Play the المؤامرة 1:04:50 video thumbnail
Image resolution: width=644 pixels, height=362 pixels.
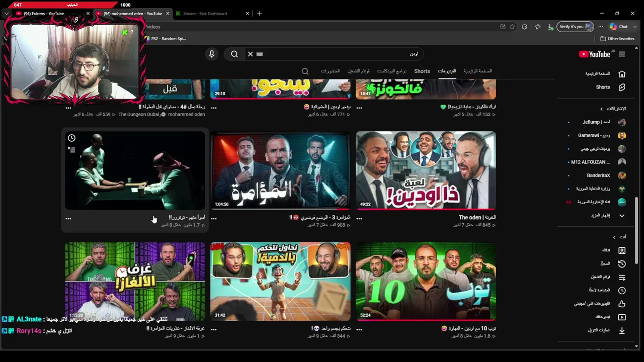(280, 170)
